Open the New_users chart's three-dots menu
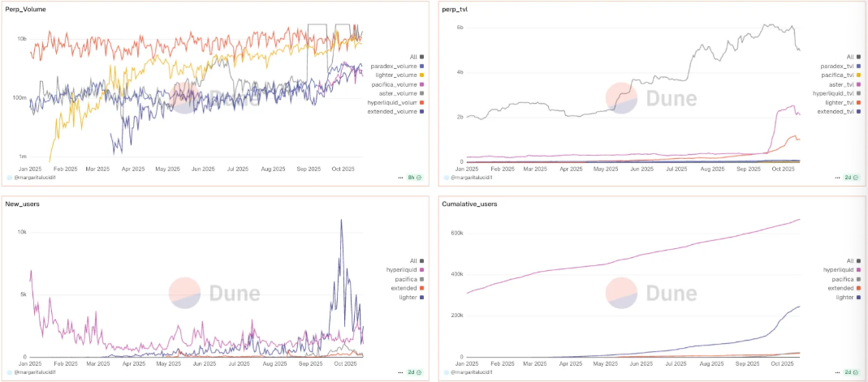 pyautogui.click(x=401, y=371)
